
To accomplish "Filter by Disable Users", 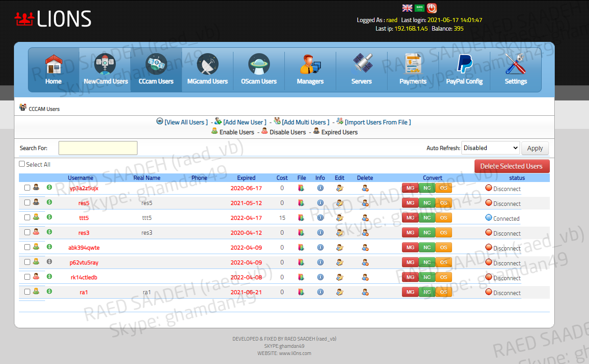I will [x=288, y=132].
